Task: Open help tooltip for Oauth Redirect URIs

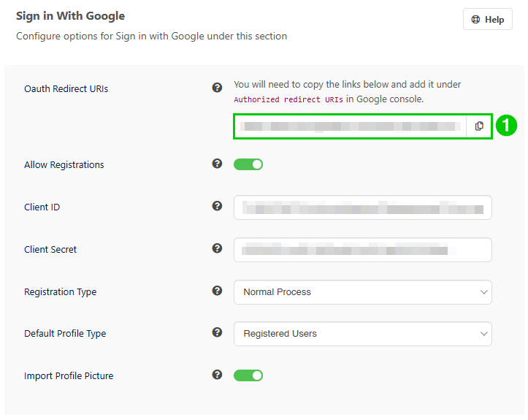Action: 217,88
